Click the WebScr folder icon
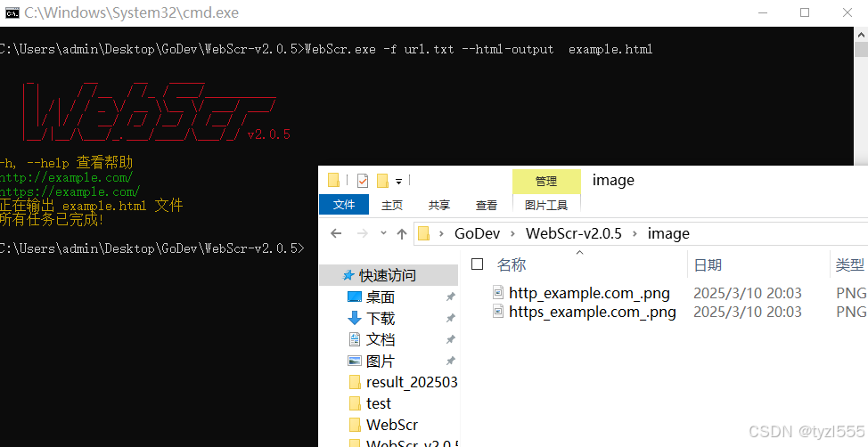868x447 pixels. click(355, 425)
